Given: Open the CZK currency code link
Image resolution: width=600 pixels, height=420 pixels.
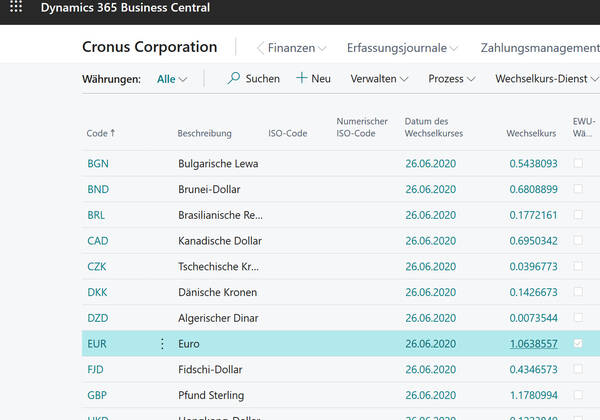Looking at the screenshot, I should coord(97,267).
